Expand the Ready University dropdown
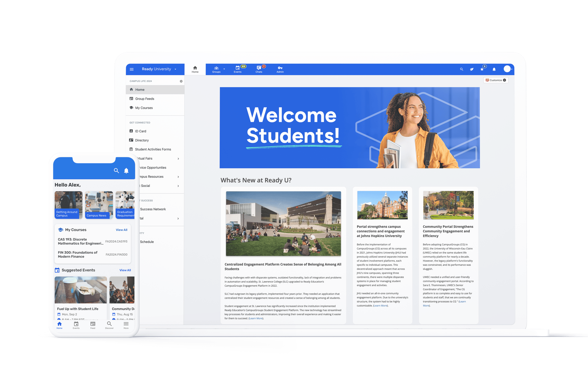This screenshot has height=369, width=588. [176, 69]
